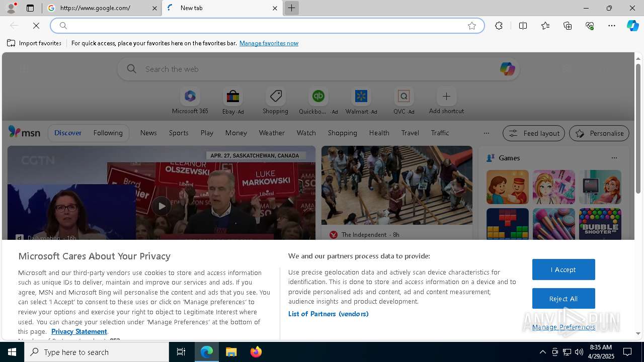Open a new tab with plus button
The width and height of the screenshot is (644, 362).
point(291,8)
